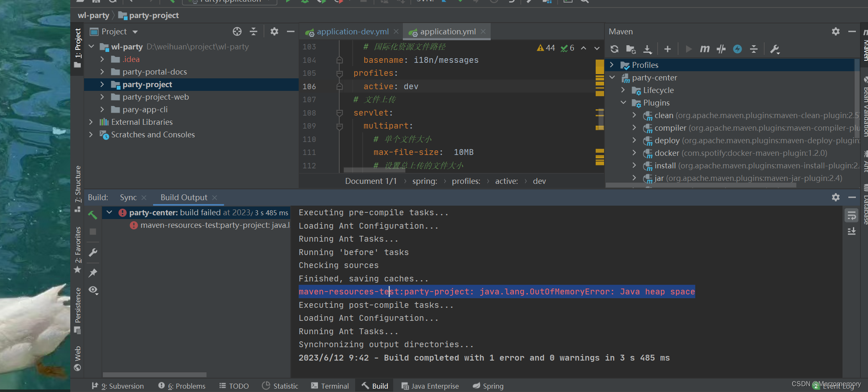Download sources and documentation in Maven panel
Image resolution: width=868 pixels, height=392 pixels.
coord(647,49)
